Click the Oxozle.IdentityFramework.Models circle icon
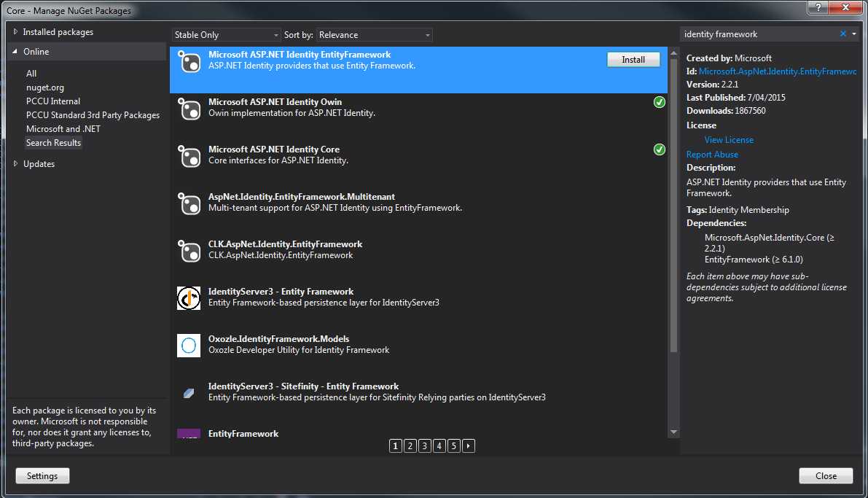Screen dimensions: 868x498 189,346
